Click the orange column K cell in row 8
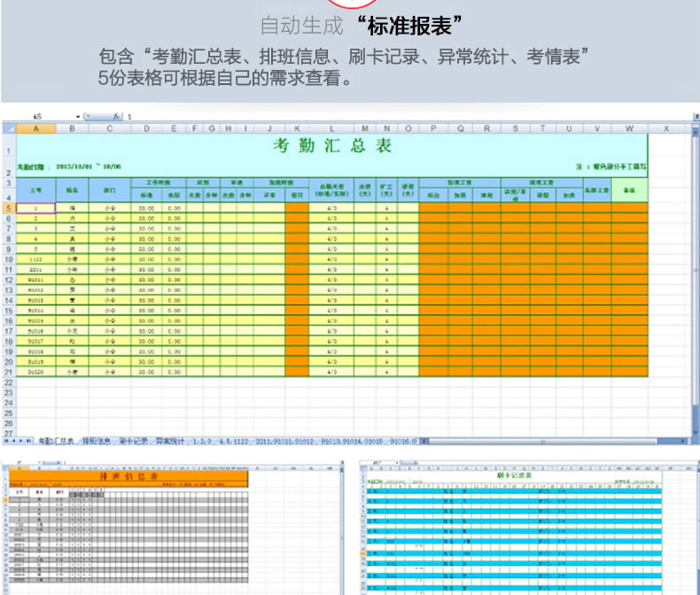Screen dimensions: 700x595 [297, 239]
